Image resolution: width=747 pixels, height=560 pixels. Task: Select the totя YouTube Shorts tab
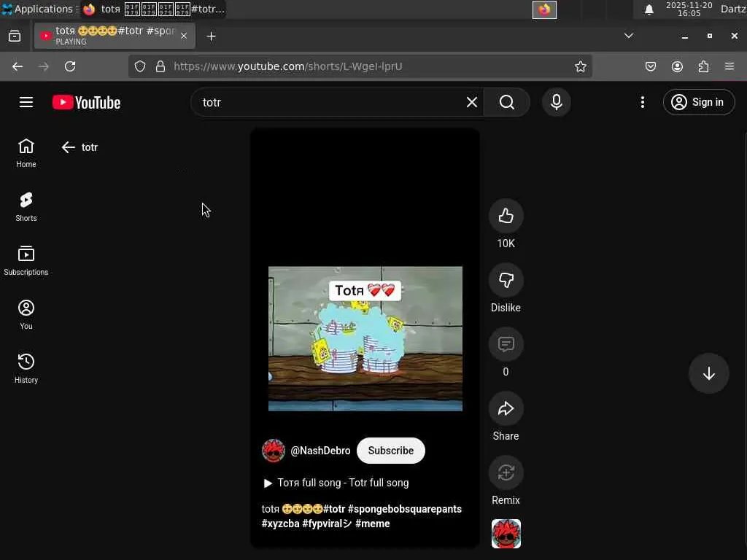point(115,36)
